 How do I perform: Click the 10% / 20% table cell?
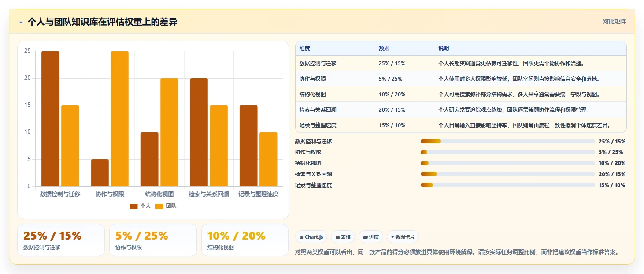click(x=392, y=94)
